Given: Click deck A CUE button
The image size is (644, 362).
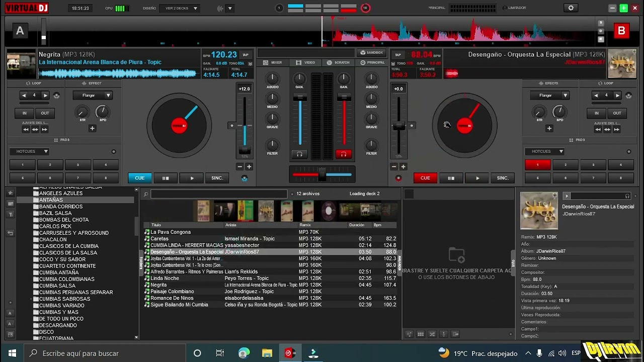Looking at the screenshot, I should [x=140, y=178].
